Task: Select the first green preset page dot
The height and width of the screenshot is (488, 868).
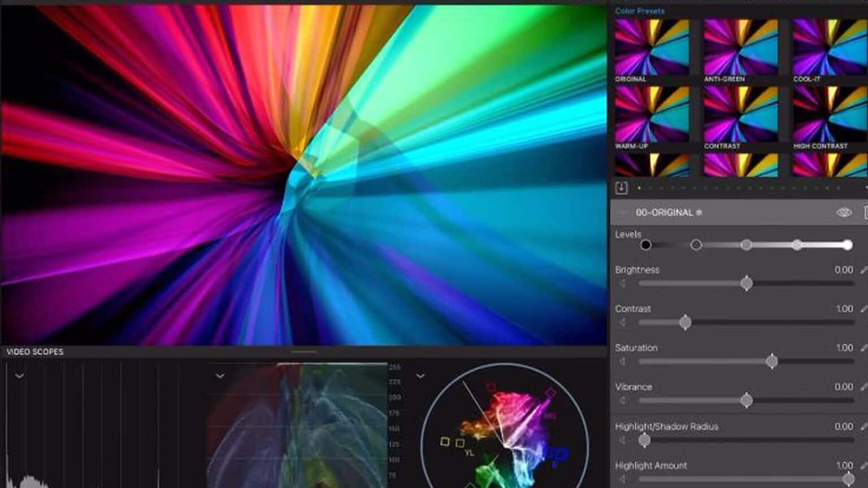Action: [639, 188]
